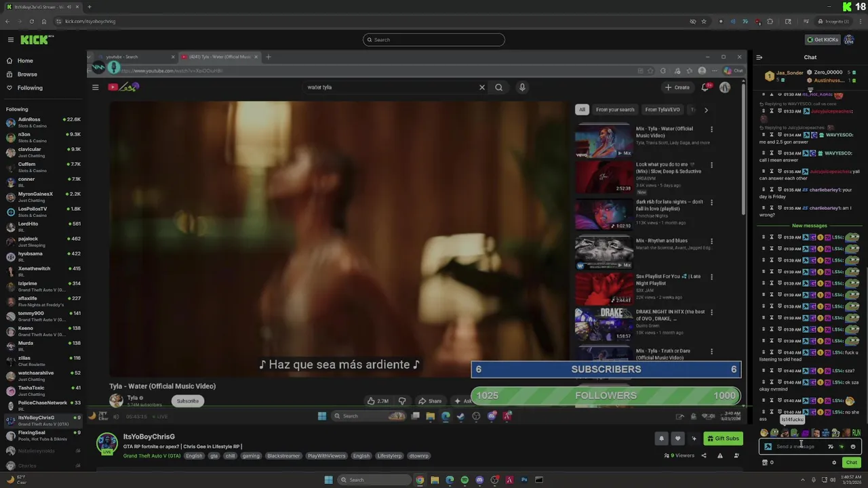Viewport: 868px width, 488px height.
Task: Open MyronGainesX channel in Following list
Action: [42, 197]
